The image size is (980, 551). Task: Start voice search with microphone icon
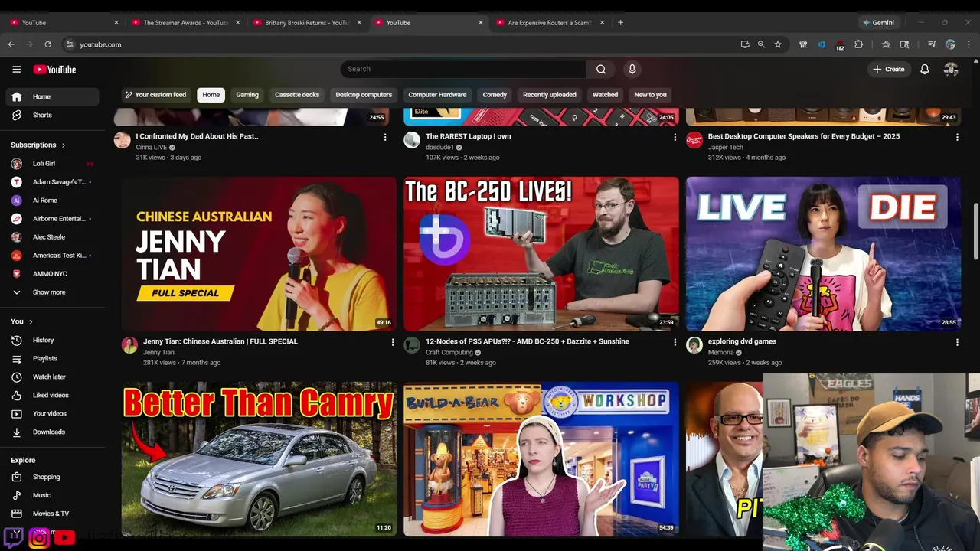click(632, 70)
